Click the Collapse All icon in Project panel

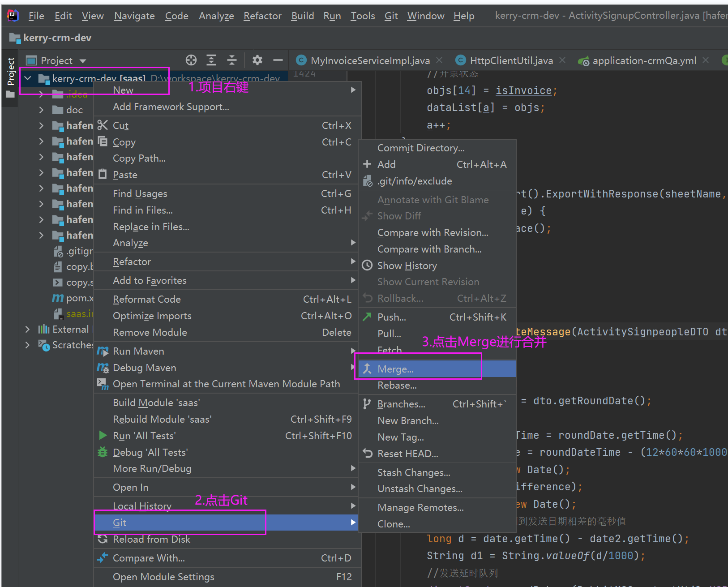[231, 60]
